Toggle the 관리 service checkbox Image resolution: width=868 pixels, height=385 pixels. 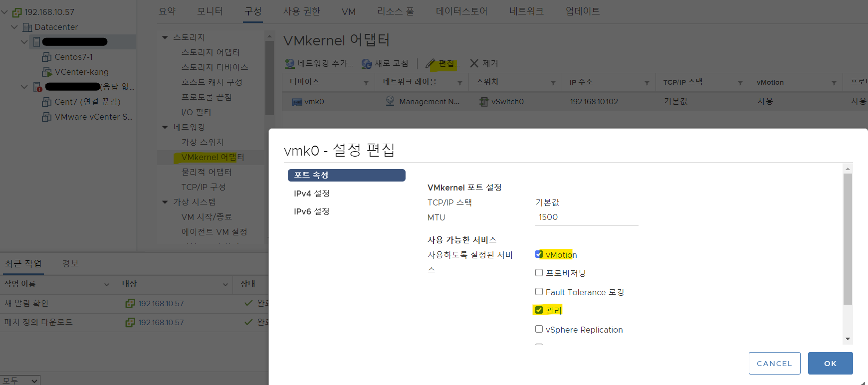(x=539, y=310)
